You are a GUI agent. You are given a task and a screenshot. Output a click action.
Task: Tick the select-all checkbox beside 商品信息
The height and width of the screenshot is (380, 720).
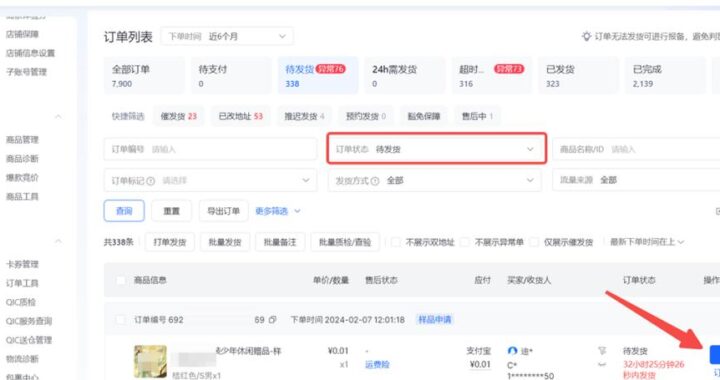[120, 280]
